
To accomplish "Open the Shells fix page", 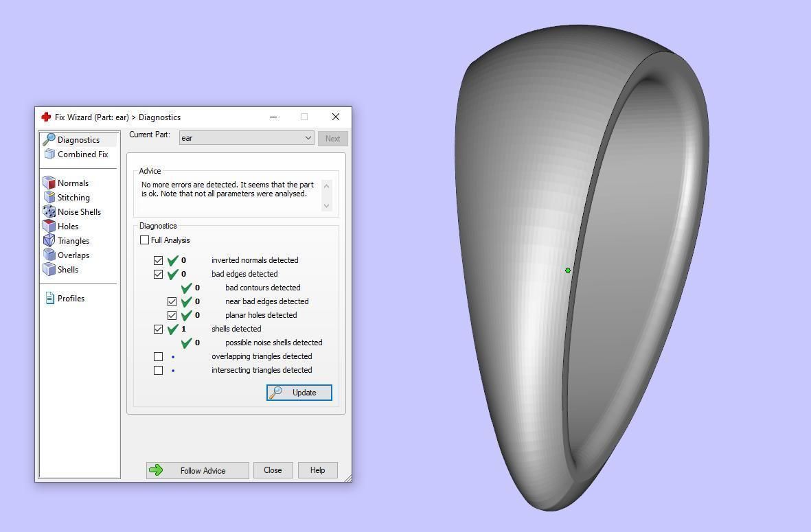I will coord(68,270).
